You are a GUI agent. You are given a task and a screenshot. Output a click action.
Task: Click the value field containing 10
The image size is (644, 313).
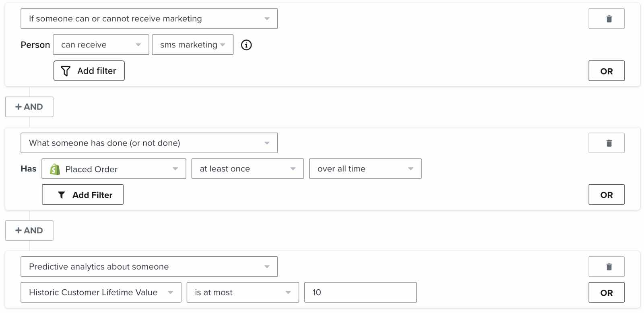pyautogui.click(x=360, y=292)
